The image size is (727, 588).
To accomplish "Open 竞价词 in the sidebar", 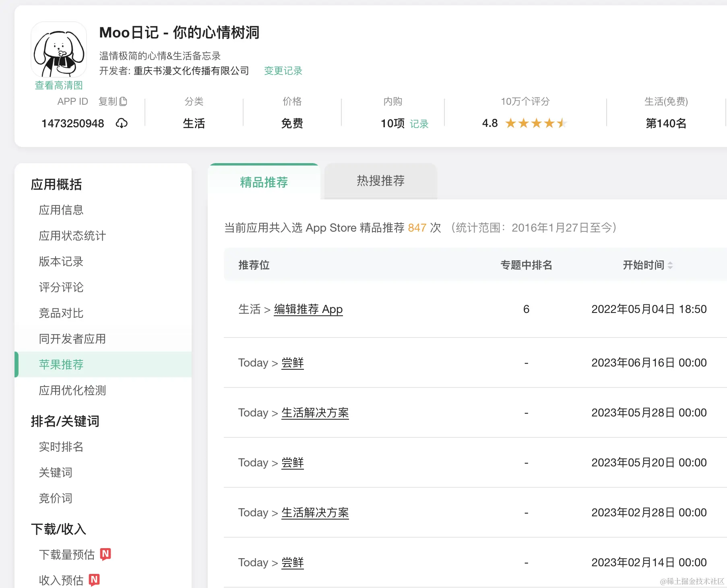I will coord(56,498).
